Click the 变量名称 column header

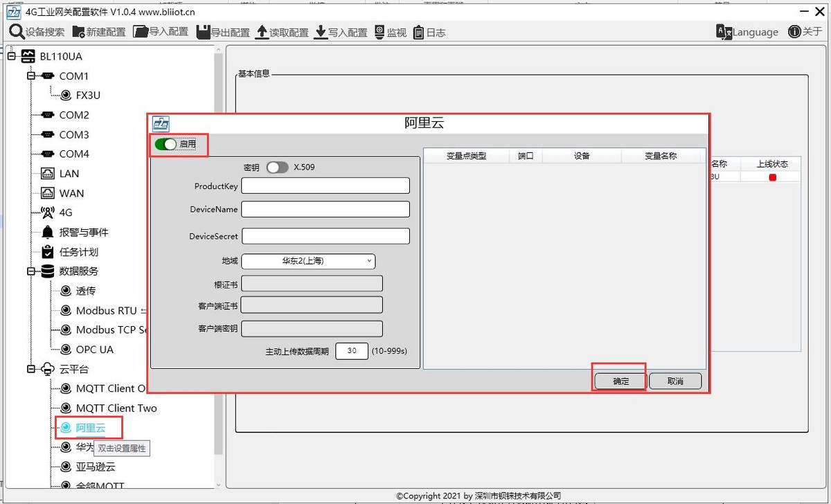[661, 156]
